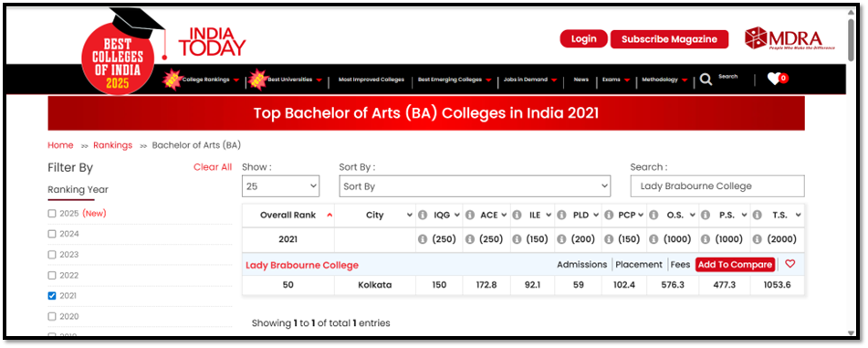Tick the 2024 ranking year checkbox

(x=52, y=234)
